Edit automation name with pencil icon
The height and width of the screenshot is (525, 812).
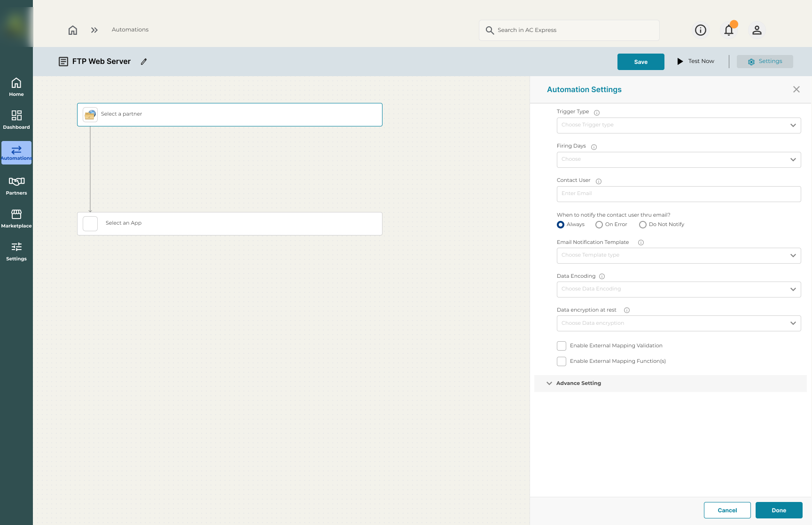[144, 62]
